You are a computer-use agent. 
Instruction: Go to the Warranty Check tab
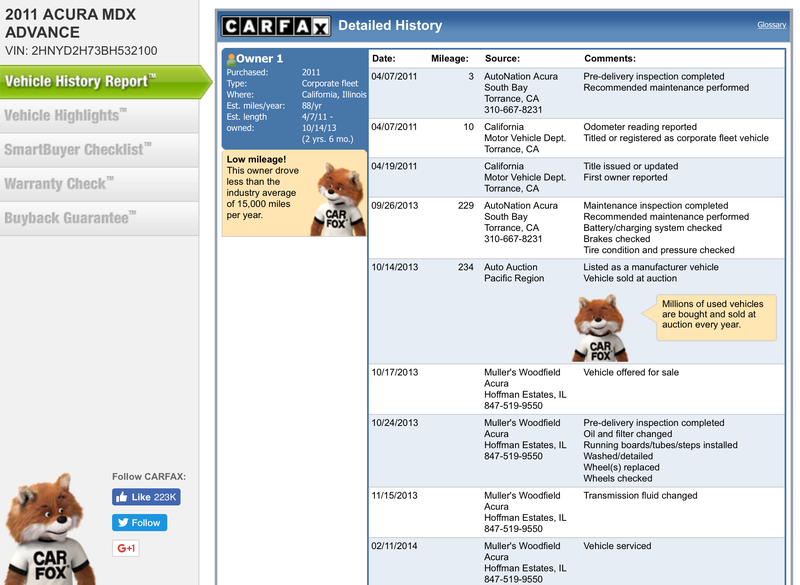tap(99, 184)
